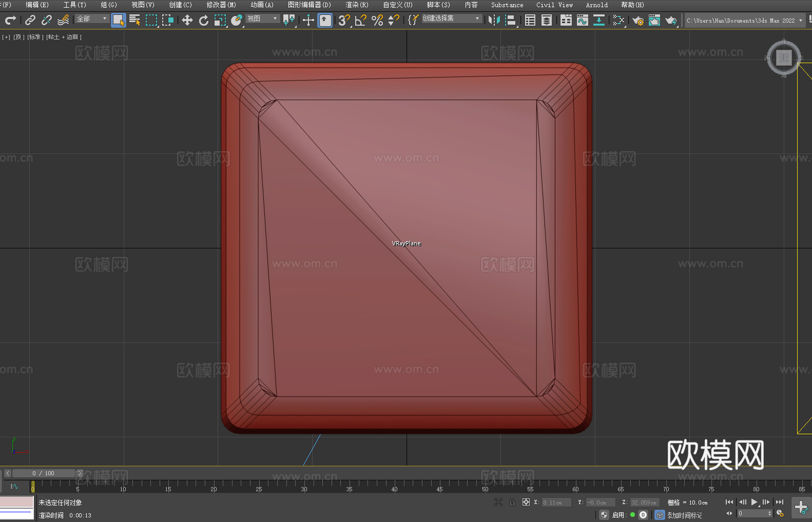812x522 pixels.
Task: Toggle 3D Snaps
Action: (x=344, y=20)
